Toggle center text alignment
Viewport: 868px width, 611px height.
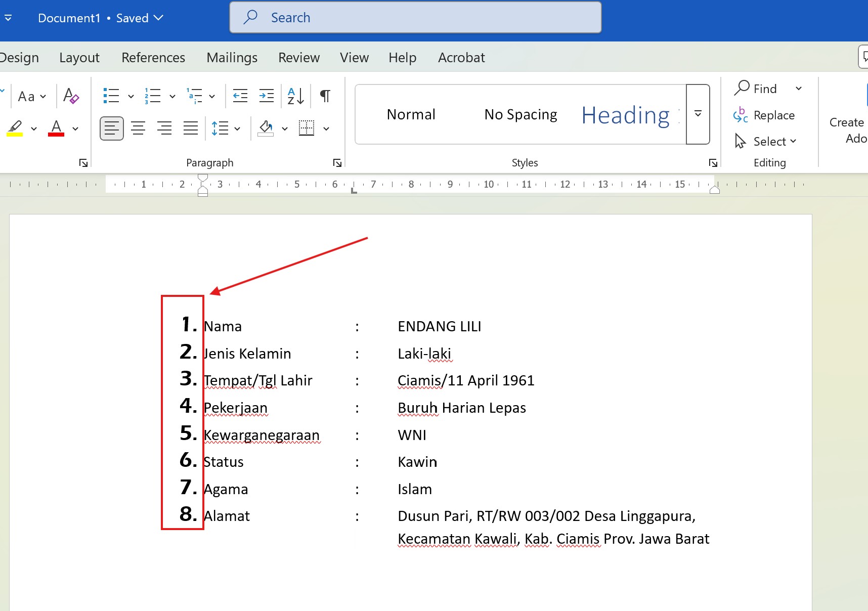pyautogui.click(x=138, y=128)
